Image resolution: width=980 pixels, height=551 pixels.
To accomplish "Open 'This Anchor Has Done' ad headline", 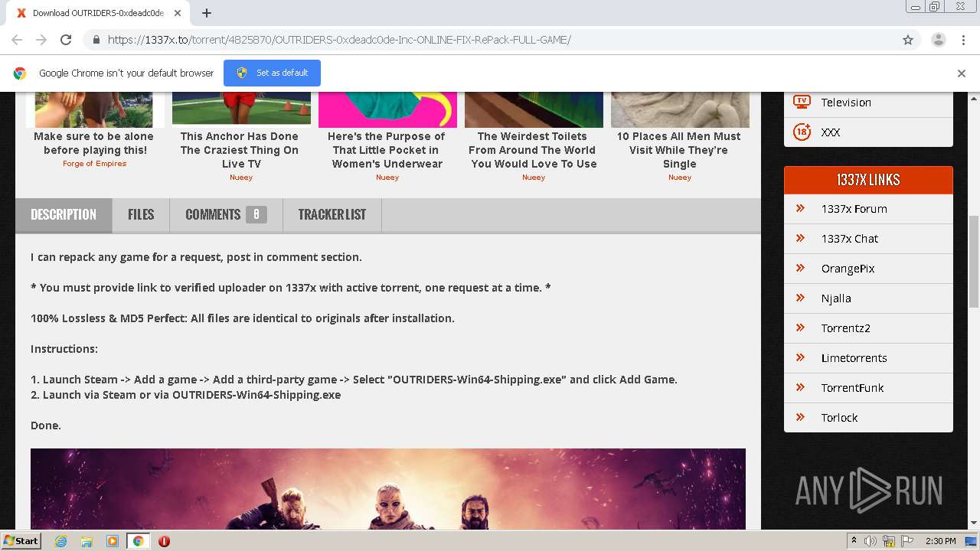I will [240, 150].
